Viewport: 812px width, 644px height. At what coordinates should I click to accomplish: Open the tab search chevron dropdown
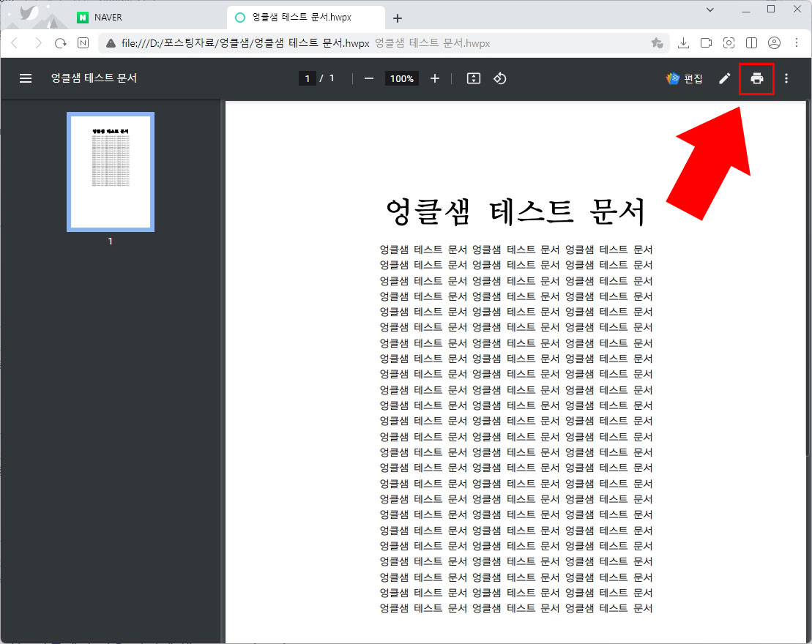tap(709, 10)
